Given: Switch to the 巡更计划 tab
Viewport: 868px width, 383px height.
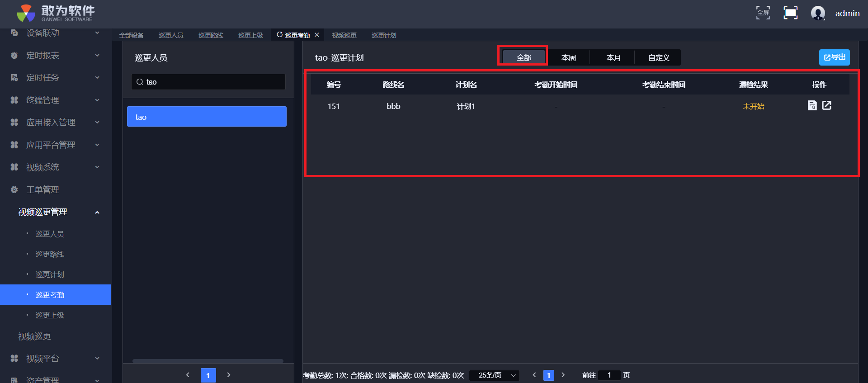Looking at the screenshot, I should click(x=384, y=35).
